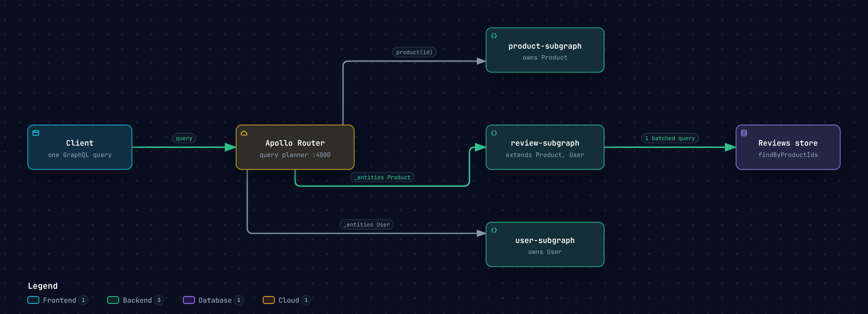Click 'owns User' subtitle text
The height and width of the screenshot is (314, 868).
[x=545, y=252]
